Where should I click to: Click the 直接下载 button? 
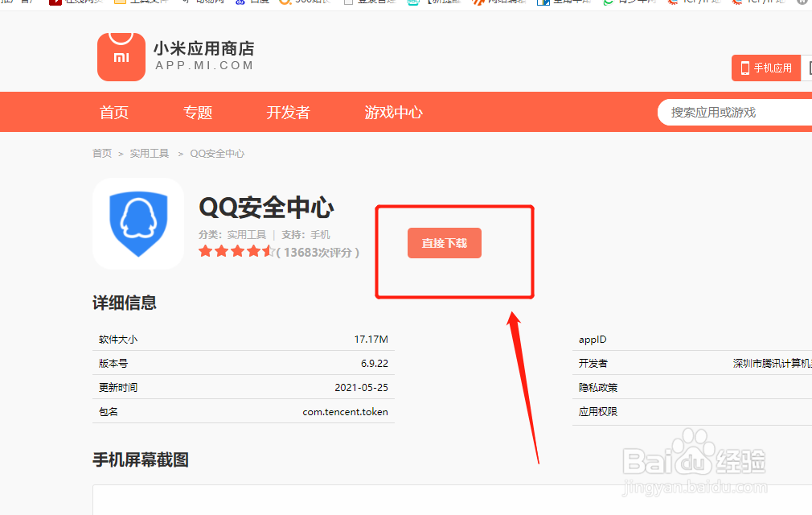(x=445, y=243)
